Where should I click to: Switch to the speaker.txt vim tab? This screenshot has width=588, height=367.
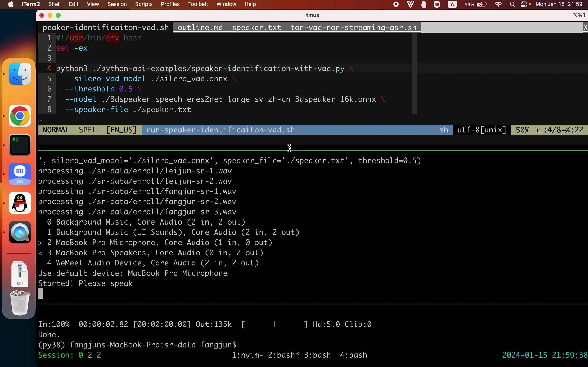pos(257,27)
